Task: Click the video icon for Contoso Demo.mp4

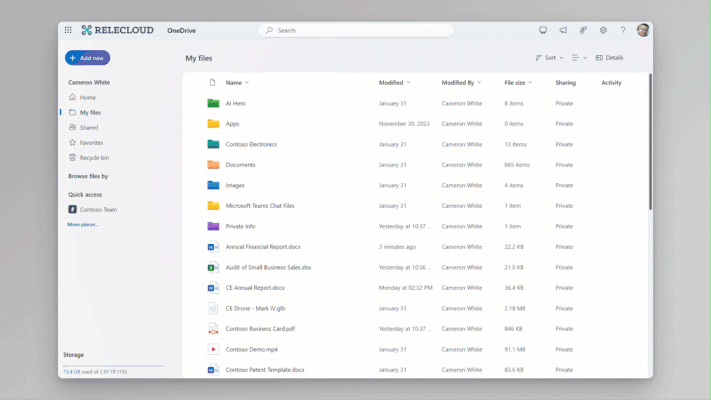Action: tap(213, 349)
